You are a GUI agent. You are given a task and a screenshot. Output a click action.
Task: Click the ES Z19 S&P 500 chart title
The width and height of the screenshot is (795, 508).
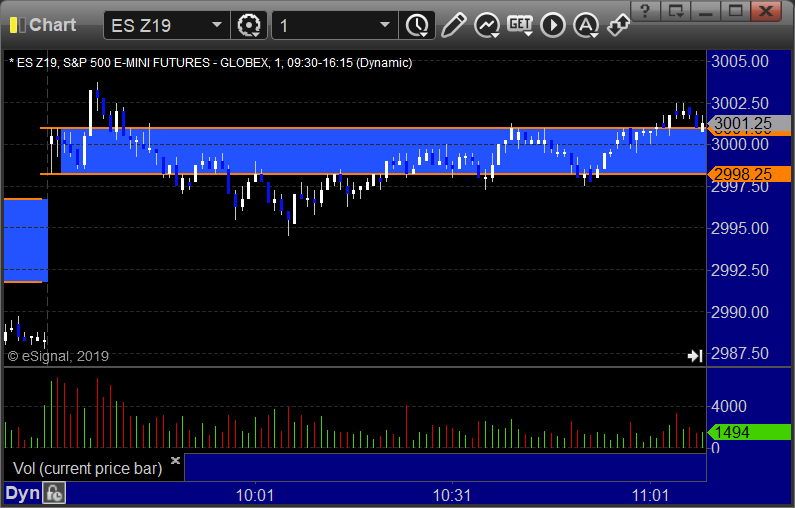(210, 63)
